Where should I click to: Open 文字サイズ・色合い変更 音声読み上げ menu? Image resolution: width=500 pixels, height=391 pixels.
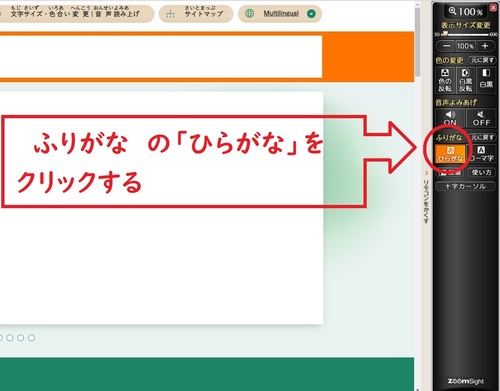pos(76,14)
